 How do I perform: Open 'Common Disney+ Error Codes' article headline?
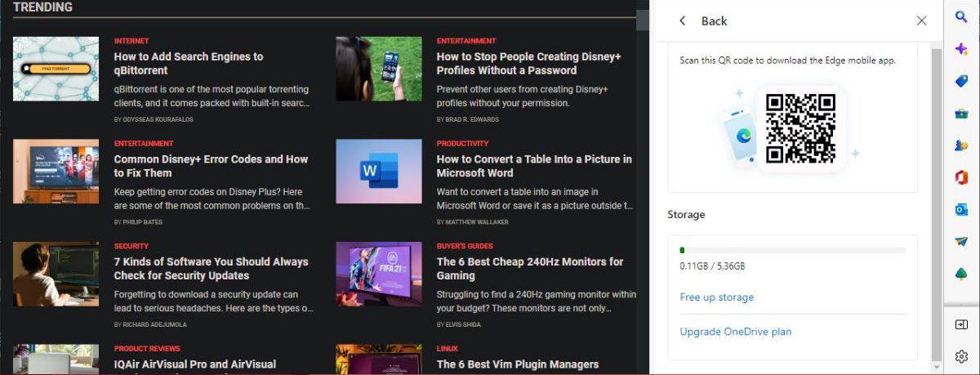click(211, 166)
